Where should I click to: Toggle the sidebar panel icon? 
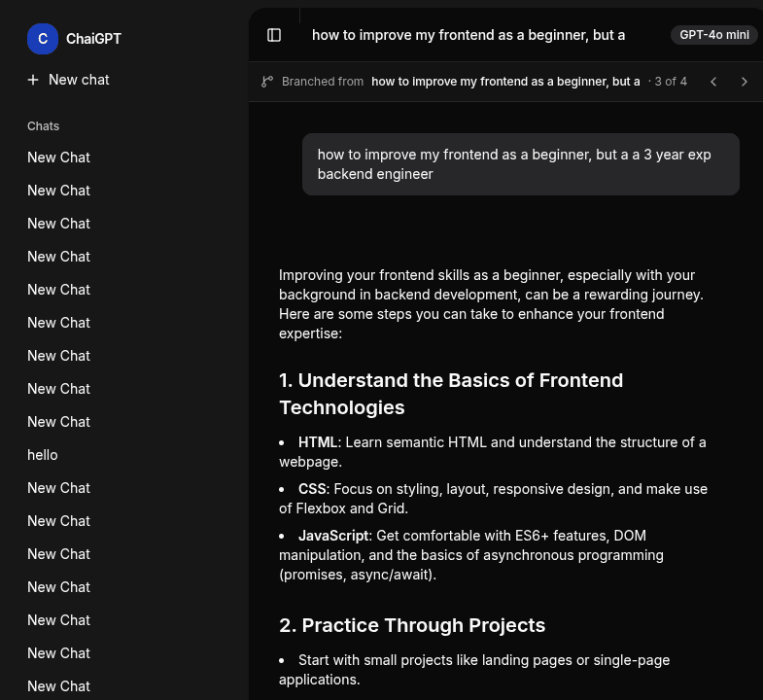click(x=274, y=35)
